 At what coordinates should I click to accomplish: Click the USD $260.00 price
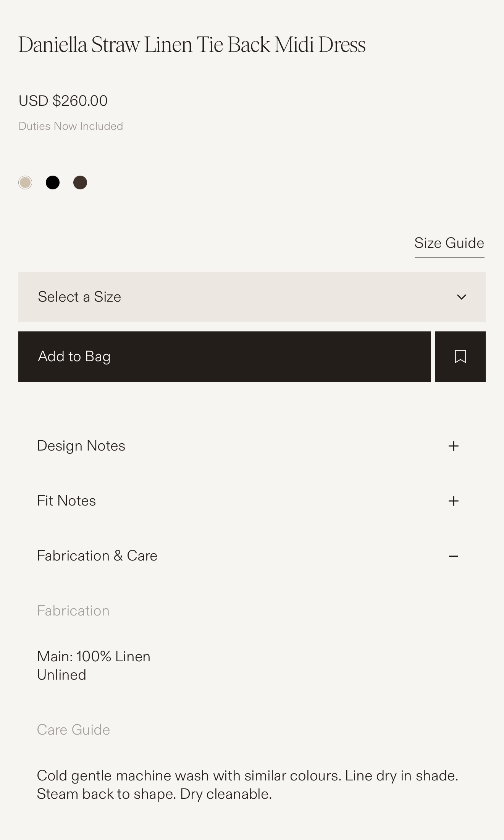point(63,101)
